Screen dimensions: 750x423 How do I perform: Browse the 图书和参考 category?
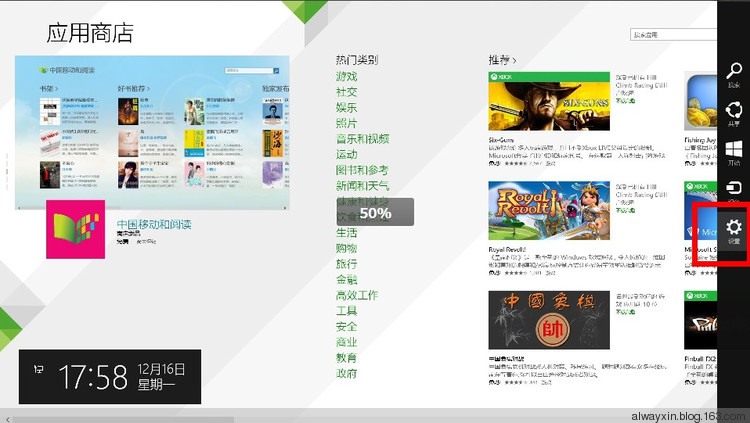362,170
